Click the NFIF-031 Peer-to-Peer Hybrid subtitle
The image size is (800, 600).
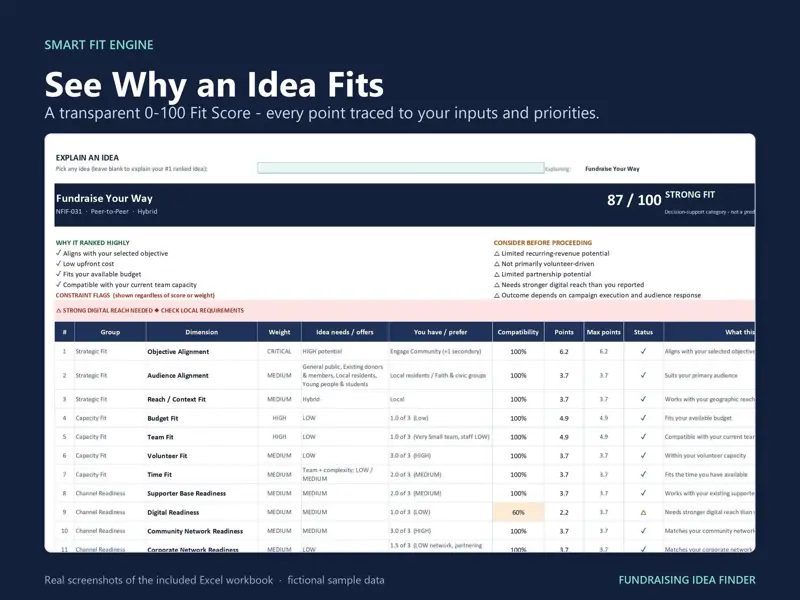coord(107,212)
